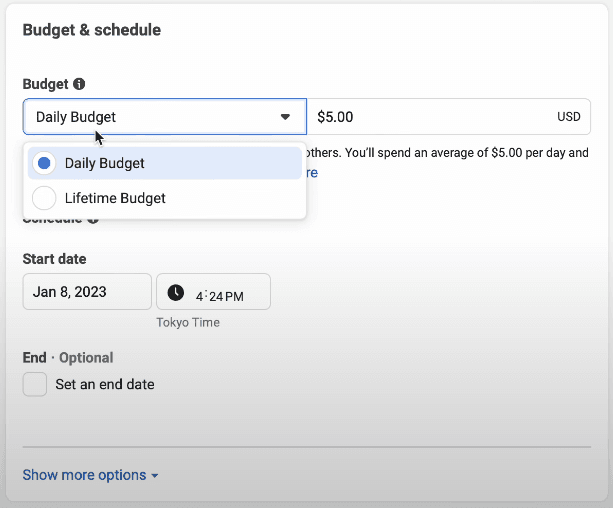
Task: Click the $5.00 budget amount field
Action: pos(430,117)
